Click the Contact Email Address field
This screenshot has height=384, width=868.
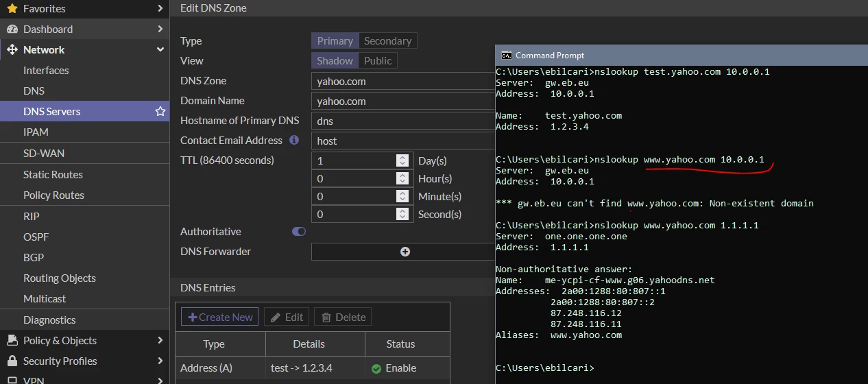coord(403,141)
